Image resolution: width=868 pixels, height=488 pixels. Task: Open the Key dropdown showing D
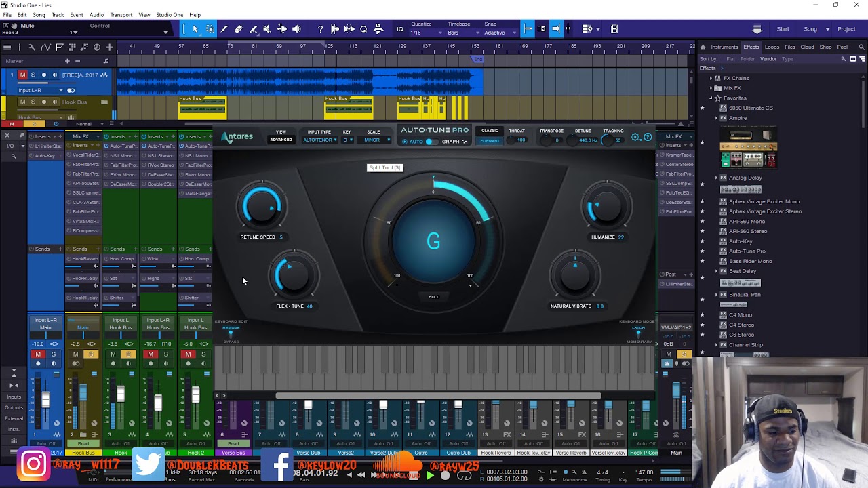(347, 140)
